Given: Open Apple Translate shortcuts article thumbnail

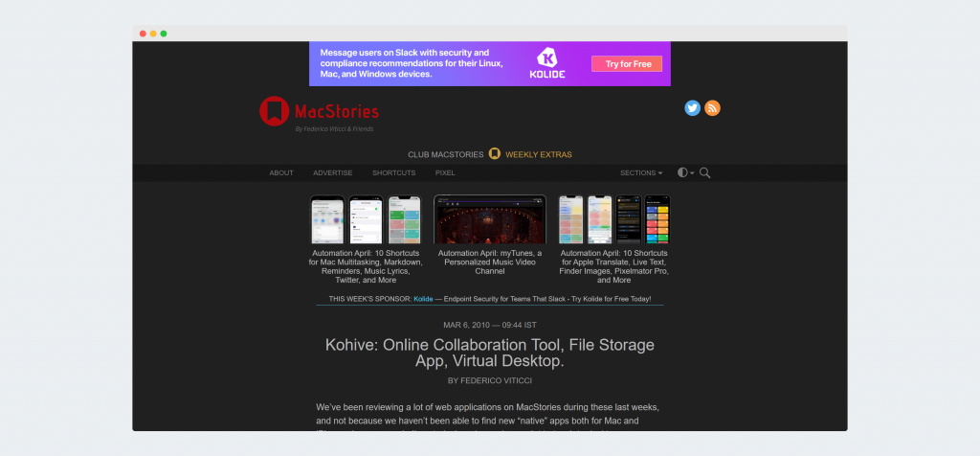Looking at the screenshot, I should tap(614, 219).
